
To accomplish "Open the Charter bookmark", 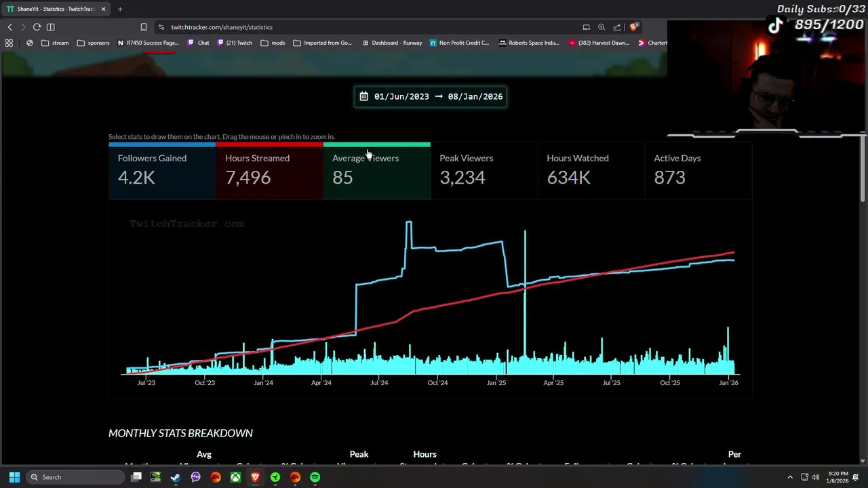I will (x=652, y=43).
